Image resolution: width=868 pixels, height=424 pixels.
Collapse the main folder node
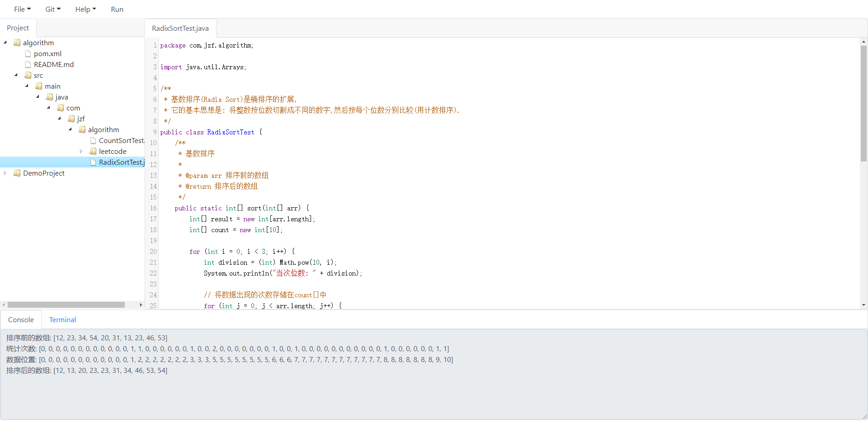click(x=27, y=86)
